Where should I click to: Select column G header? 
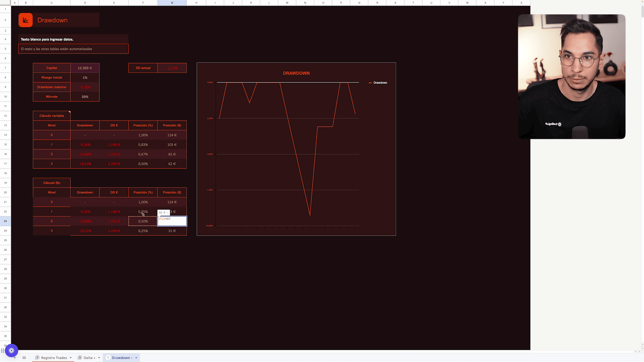(x=172, y=3)
